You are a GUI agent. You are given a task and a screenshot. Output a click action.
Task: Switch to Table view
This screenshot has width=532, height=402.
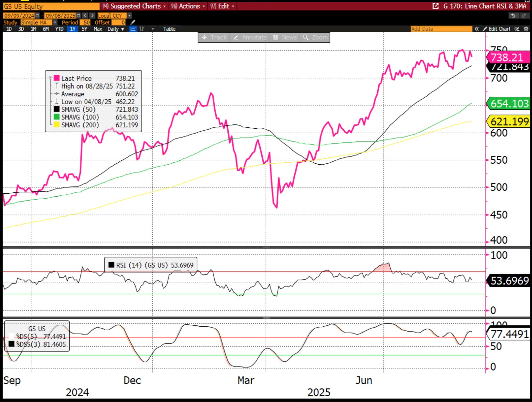coord(169,29)
